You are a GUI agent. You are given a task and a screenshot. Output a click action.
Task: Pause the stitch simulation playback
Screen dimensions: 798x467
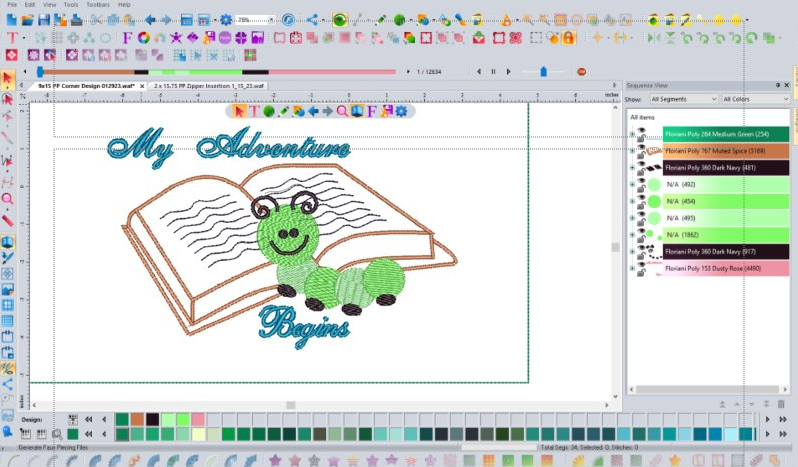coord(493,71)
